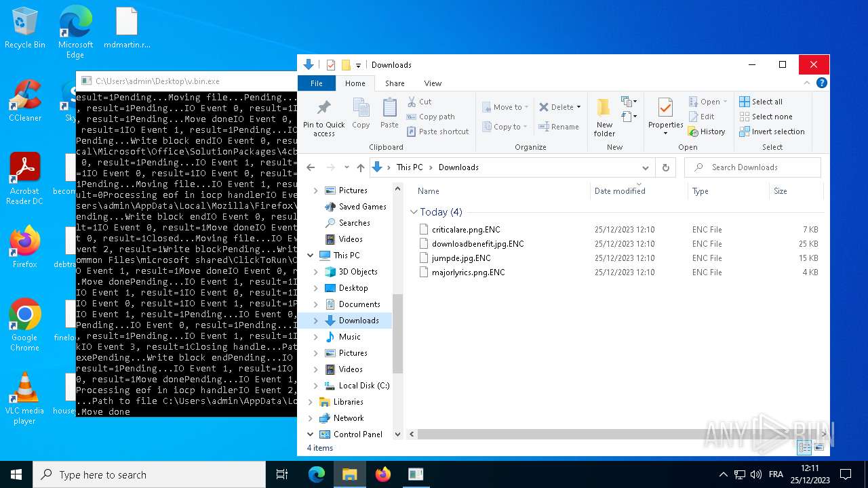
Task: Click the Search Downloads field
Action: [753, 167]
